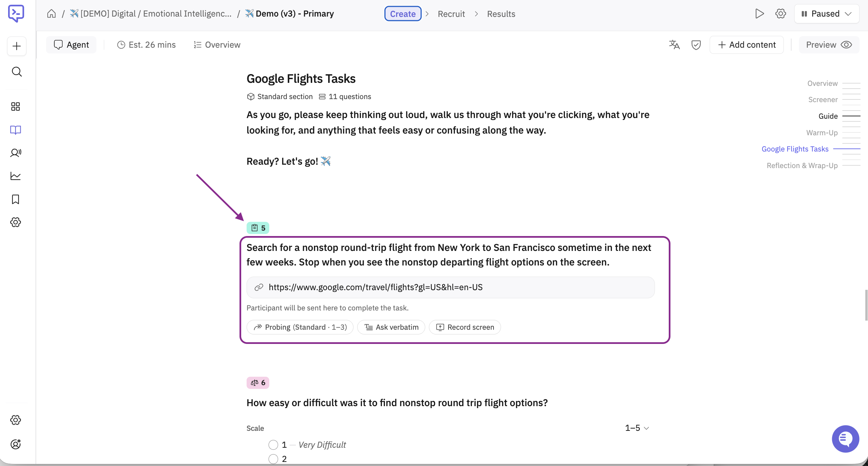Edit the task 5 instruction text
Screen dimensions: 868x466
[449, 255]
